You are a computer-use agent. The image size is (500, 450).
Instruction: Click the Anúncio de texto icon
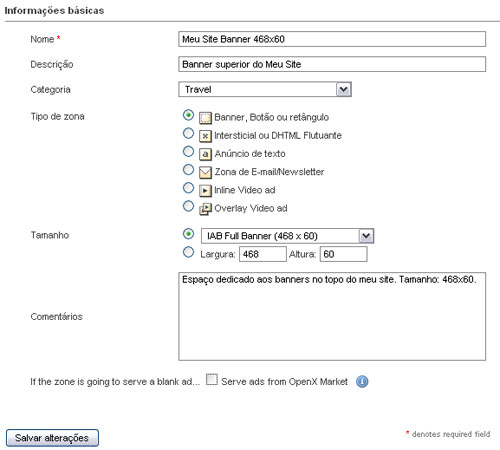click(x=205, y=154)
